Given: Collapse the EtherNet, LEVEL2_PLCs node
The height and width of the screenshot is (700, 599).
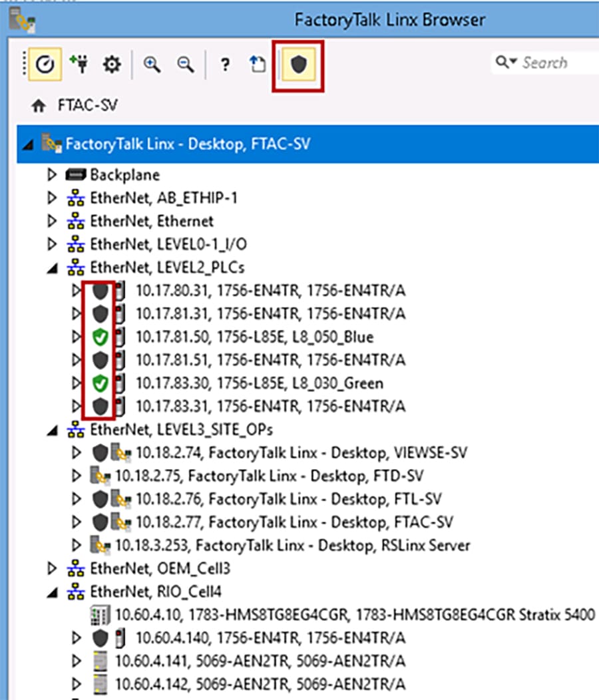Looking at the screenshot, I should (53, 268).
